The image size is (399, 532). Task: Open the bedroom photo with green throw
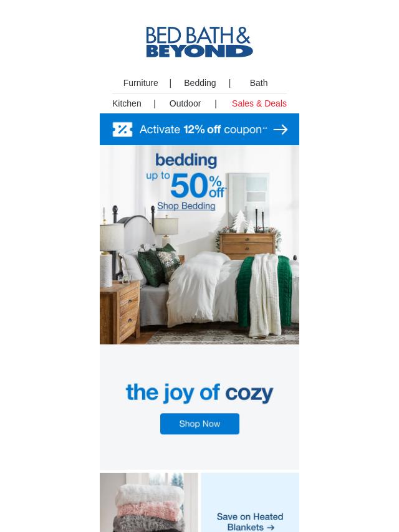pyautogui.click(x=199, y=245)
